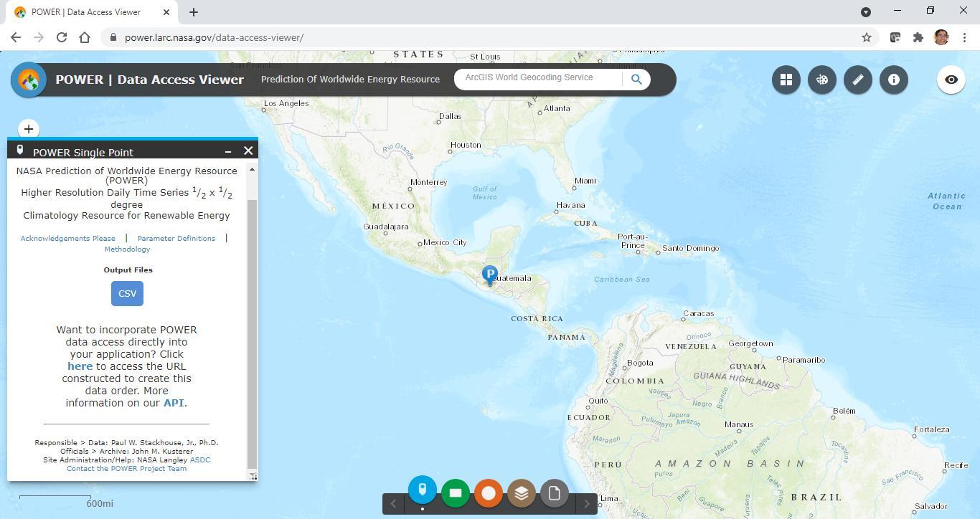
Task: Click the 'Houston' map label
Action: pos(466,145)
